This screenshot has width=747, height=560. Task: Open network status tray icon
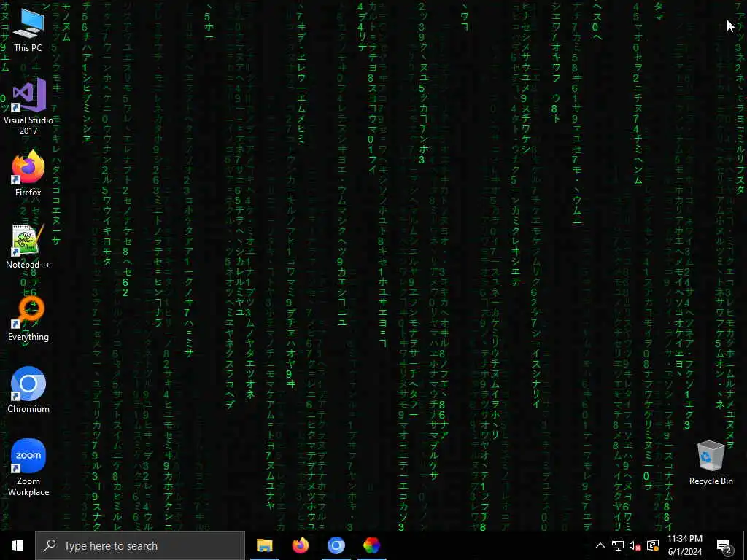click(x=618, y=545)
